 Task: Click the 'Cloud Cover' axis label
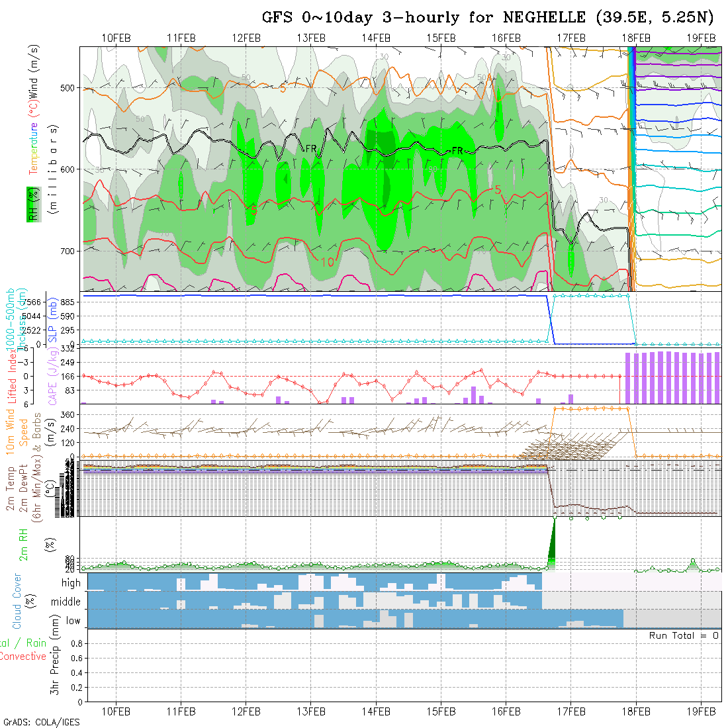17,601
